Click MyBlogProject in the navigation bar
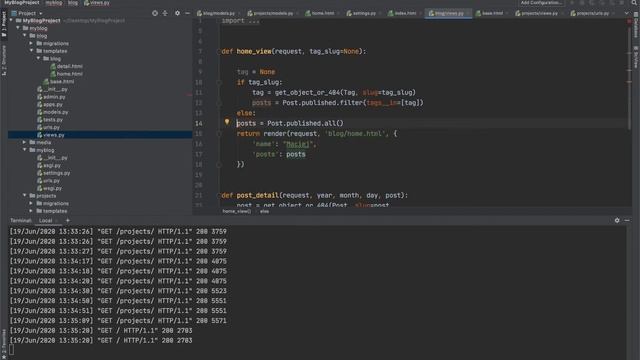Image resolution: width=640 pixels, height=360 pixels. (22, 3)
